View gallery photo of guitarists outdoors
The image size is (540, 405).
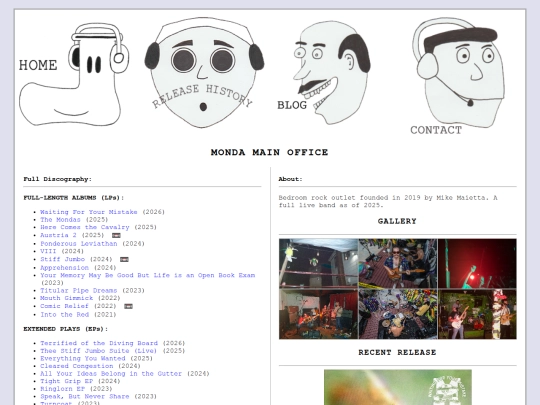click(x=477, y=314)
